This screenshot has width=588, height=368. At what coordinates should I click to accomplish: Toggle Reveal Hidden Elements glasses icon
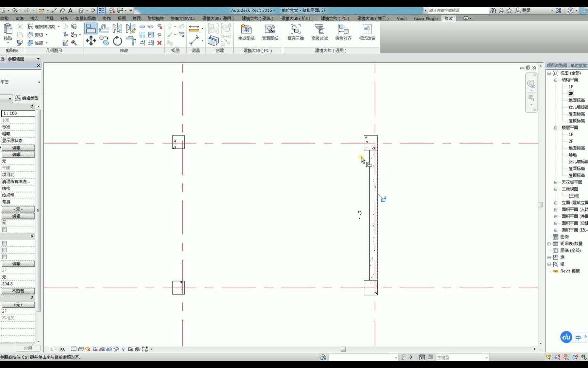click(x=117, y=349)
